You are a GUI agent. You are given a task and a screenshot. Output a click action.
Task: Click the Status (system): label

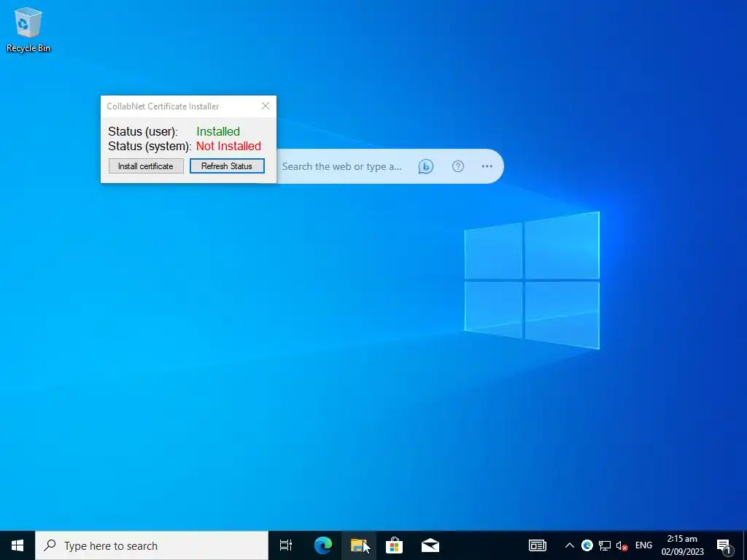point(150,146)
